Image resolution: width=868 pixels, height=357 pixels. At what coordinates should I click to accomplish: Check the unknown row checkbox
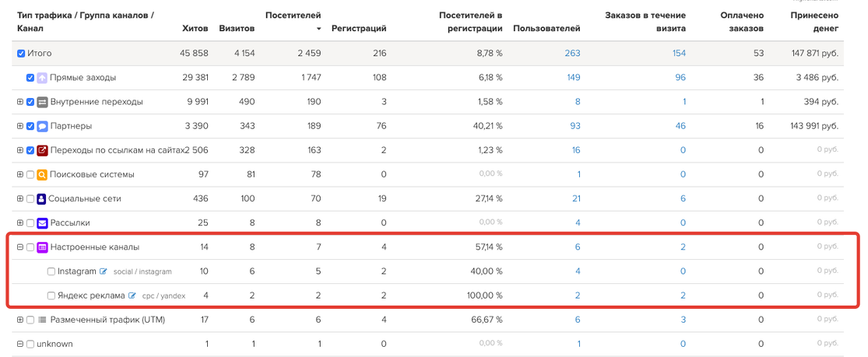[30, 344]
